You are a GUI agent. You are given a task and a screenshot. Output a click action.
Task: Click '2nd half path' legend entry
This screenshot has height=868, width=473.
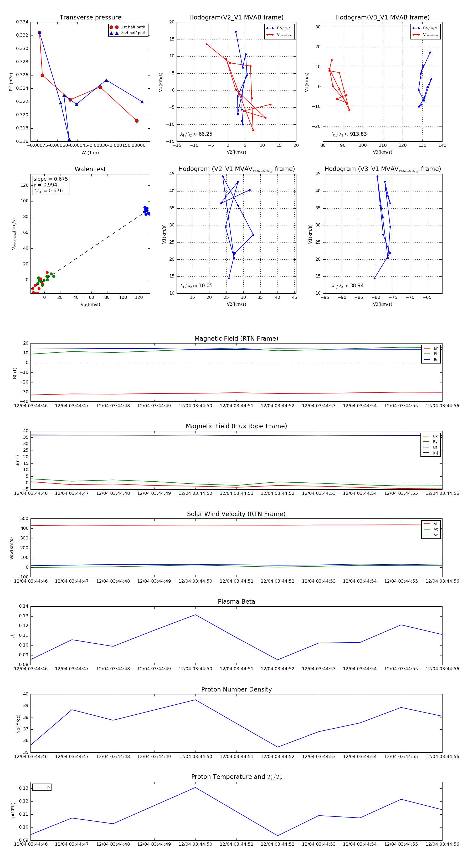(x=128, y=33)
